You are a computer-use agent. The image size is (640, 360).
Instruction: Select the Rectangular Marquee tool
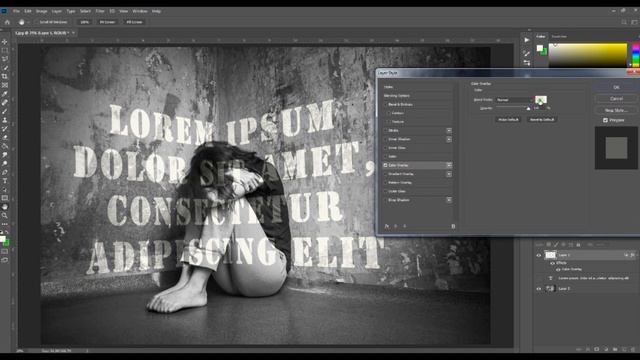5,50
